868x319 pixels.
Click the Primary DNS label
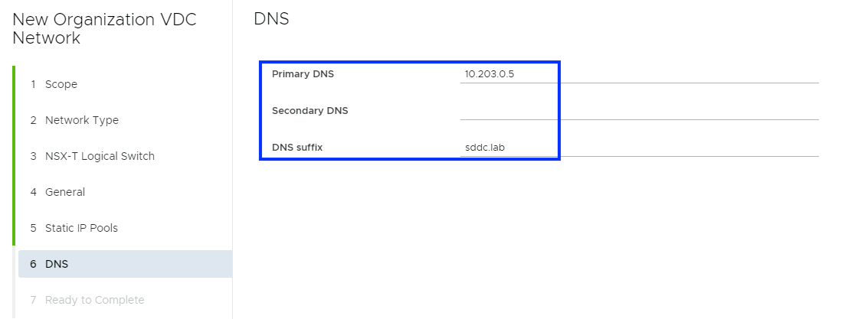(x=303, y=74)
